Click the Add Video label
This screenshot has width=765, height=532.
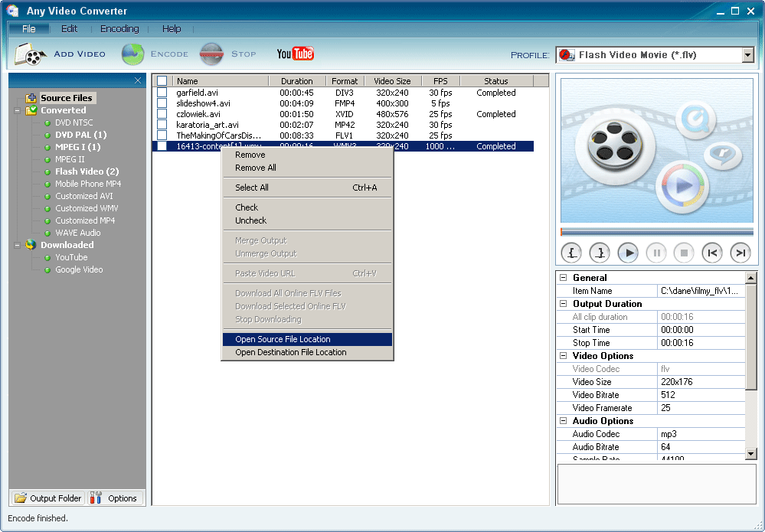tap(80, 54)
